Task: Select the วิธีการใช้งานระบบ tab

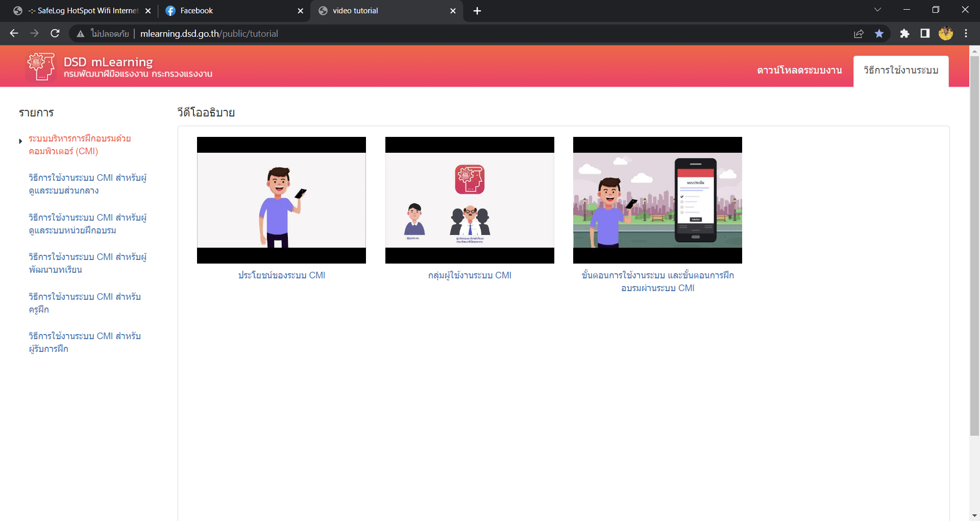Action: point(901,70)
